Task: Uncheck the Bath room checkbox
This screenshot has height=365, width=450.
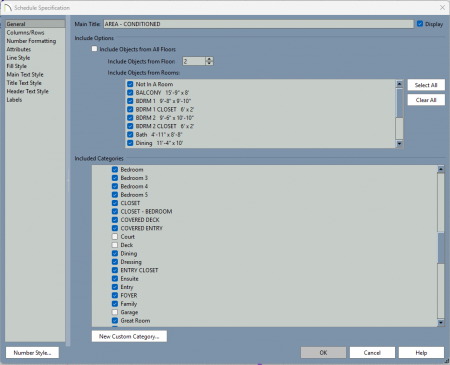Action: [130, 134]
